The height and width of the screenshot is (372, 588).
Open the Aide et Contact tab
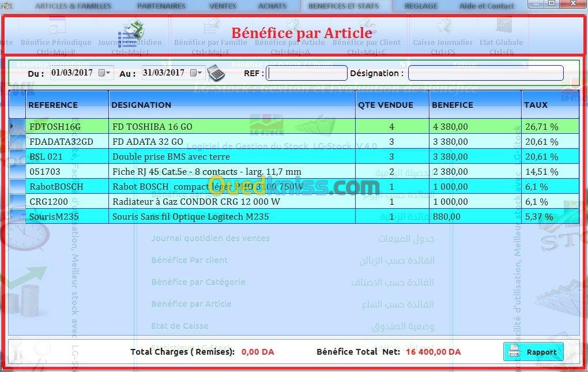pyautogui.click(x=487, y=6)
